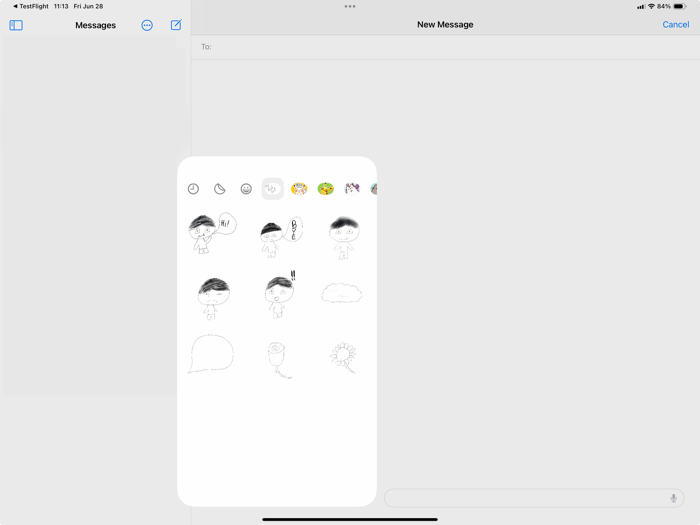
Task: Open the green background sticker pack
Action: pos(325,189)
